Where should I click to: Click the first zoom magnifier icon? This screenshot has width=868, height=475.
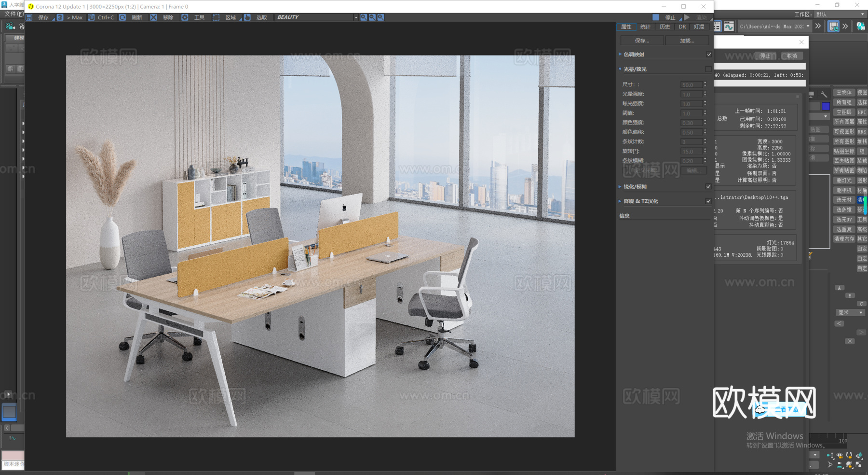tap(364, 17)
